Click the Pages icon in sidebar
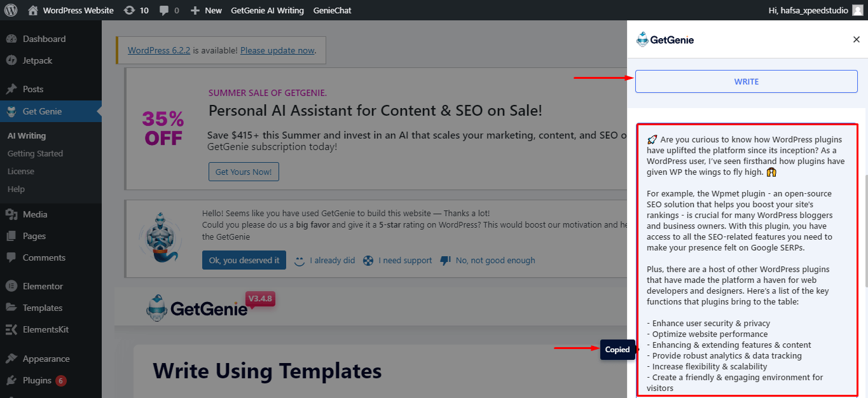Viewport: 868px width, 398px height. point(11,236)
